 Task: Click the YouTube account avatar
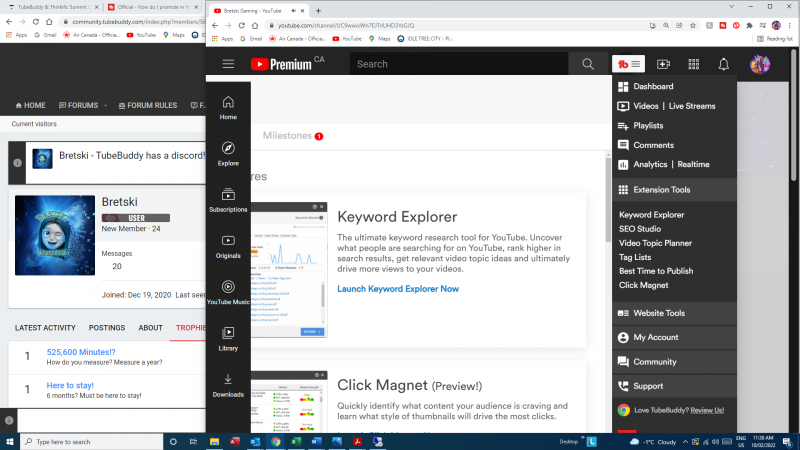coord(760,64)
